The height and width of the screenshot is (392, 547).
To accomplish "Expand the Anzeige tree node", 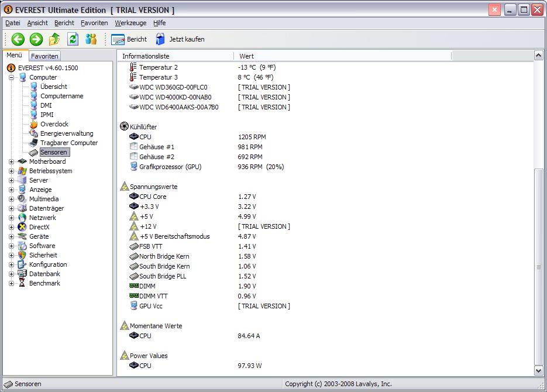I will [11, 190].
